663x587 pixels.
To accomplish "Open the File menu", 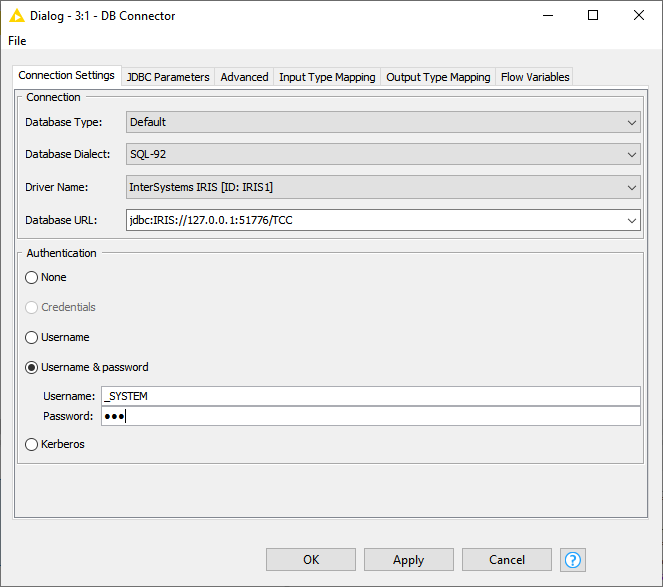I will point(17,41).
